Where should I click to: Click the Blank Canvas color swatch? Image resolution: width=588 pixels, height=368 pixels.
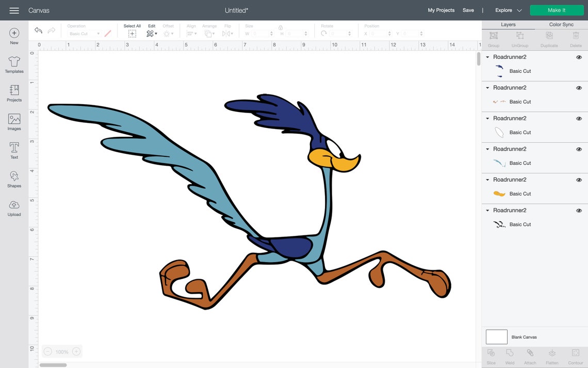click(496, 337)
